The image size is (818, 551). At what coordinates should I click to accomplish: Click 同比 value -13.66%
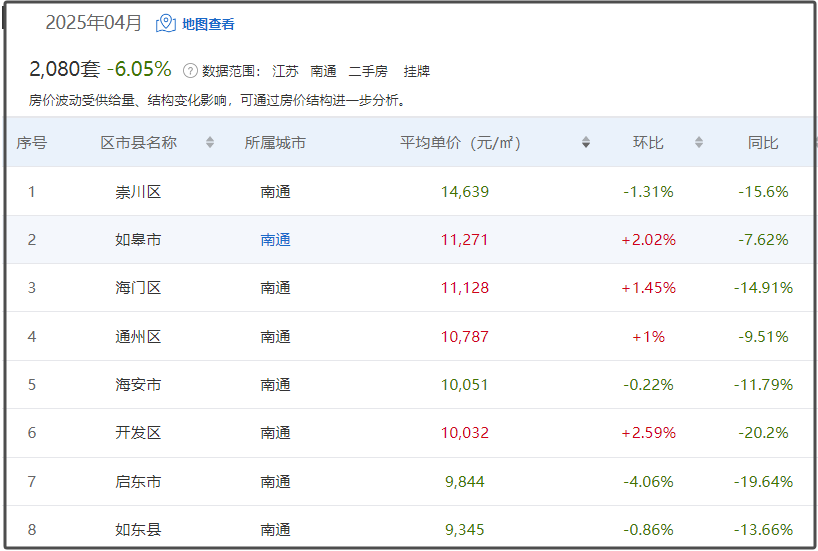pyautogui.click(x=763, y=530)
